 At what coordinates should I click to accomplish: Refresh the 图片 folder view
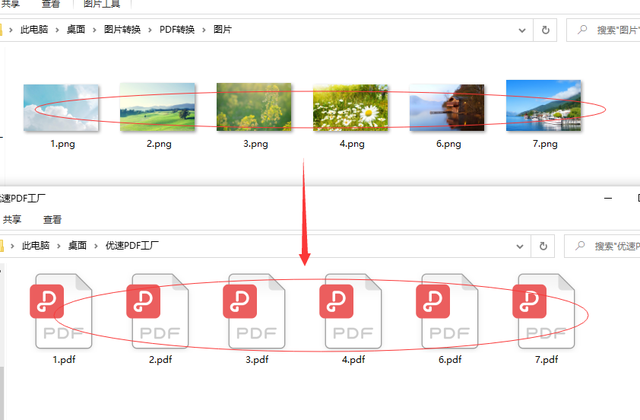pos(545,30)
